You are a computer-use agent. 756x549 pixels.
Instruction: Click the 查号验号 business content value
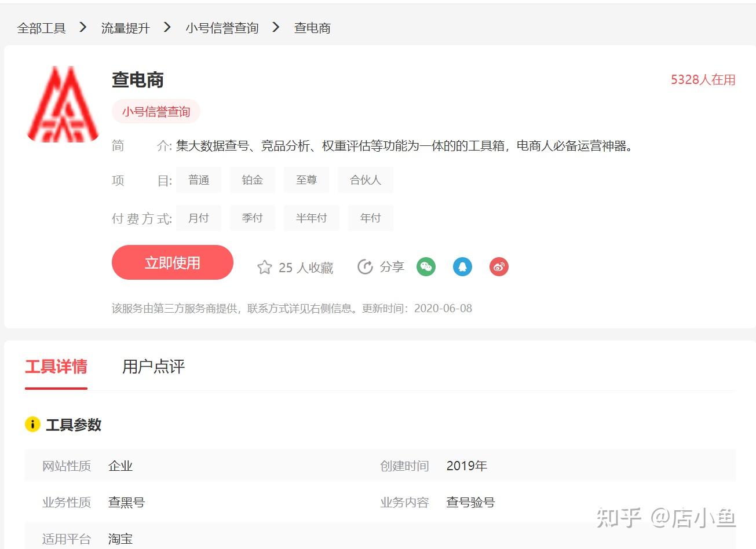tap(470, 502)
